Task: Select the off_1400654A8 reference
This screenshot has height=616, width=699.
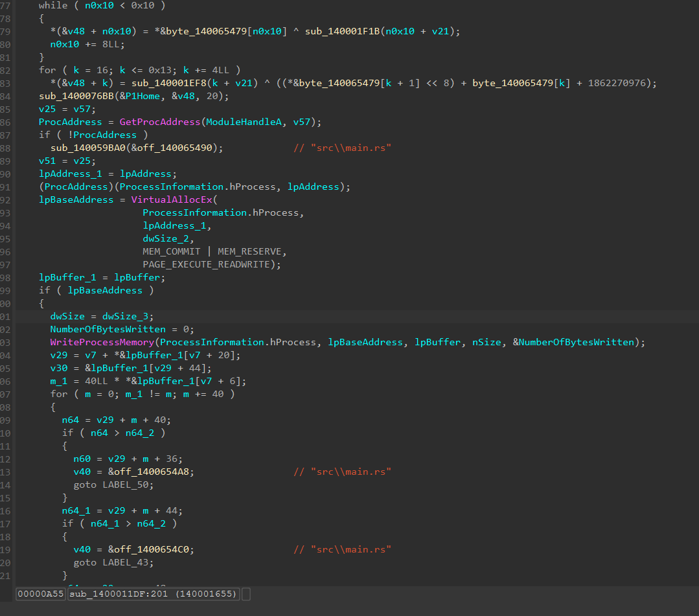Action: [x=152, y=472]
